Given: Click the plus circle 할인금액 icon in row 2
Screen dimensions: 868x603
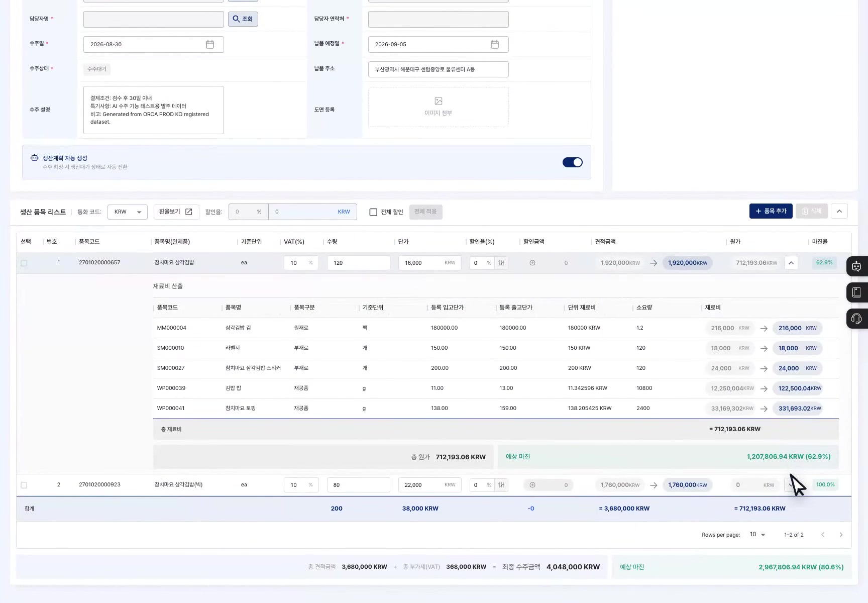Looking at the screenshot, I should (532, 485).
